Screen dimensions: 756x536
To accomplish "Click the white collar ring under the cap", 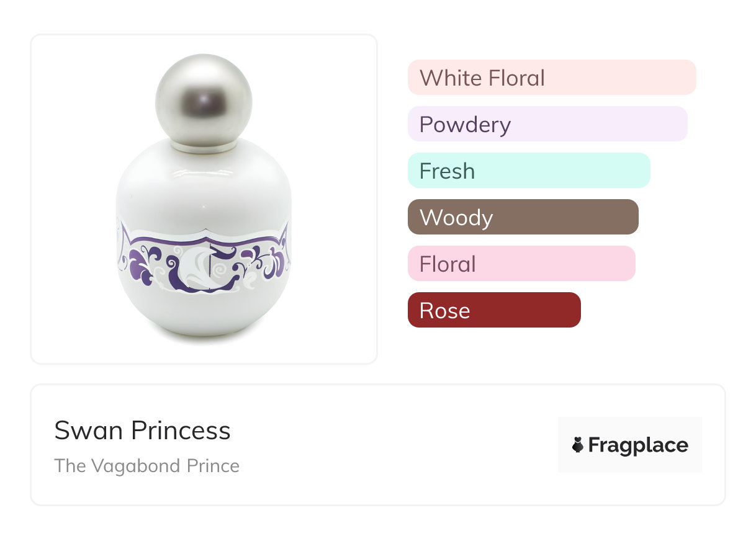I will pyautogui.click(x=204, y=148).
